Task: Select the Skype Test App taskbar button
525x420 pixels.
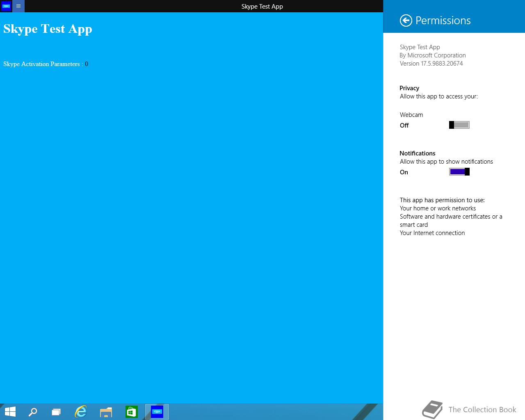Action: [x=157, y=411]
